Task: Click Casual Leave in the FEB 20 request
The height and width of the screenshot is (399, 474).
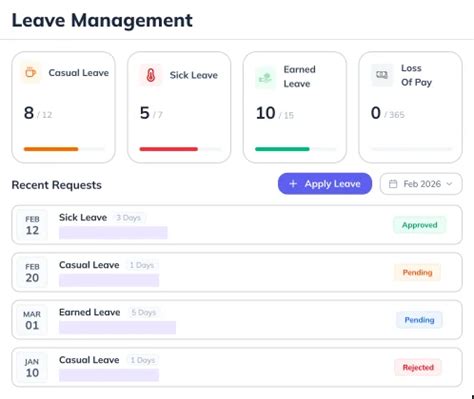Action: point(89,265)
